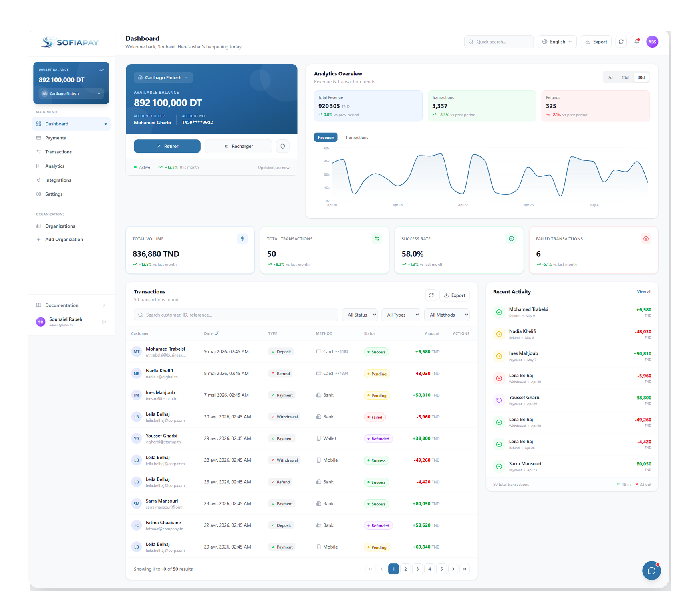Open Settings in the sidebar
697x616 pixels.
(71, 194)
